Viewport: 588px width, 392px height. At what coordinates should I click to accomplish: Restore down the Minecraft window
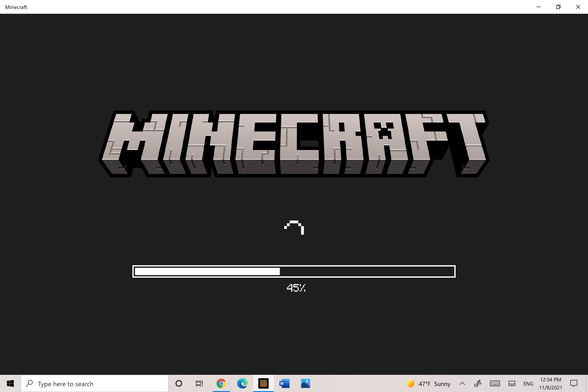pos(558,7)
